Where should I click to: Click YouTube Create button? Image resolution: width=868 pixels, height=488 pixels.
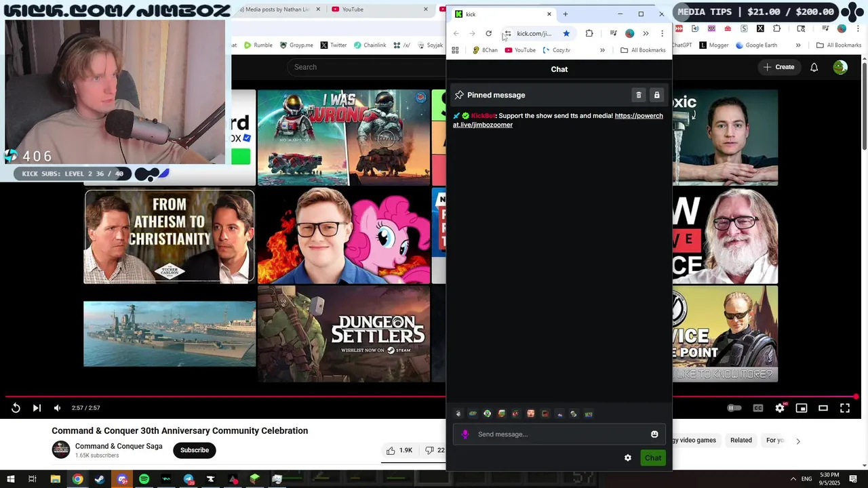coord(778,67)
